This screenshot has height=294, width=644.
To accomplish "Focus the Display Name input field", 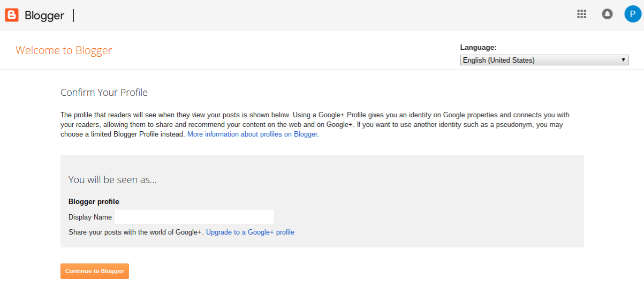I will pos(194,217).
